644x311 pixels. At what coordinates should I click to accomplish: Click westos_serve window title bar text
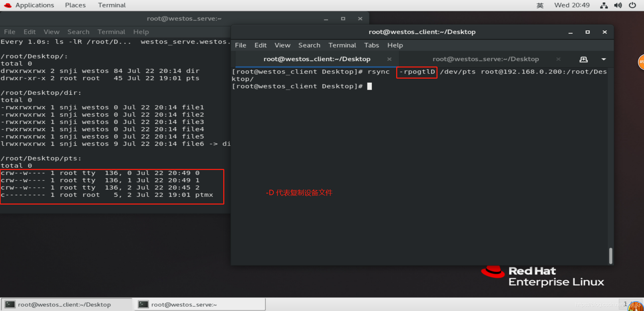coord(184,19)
